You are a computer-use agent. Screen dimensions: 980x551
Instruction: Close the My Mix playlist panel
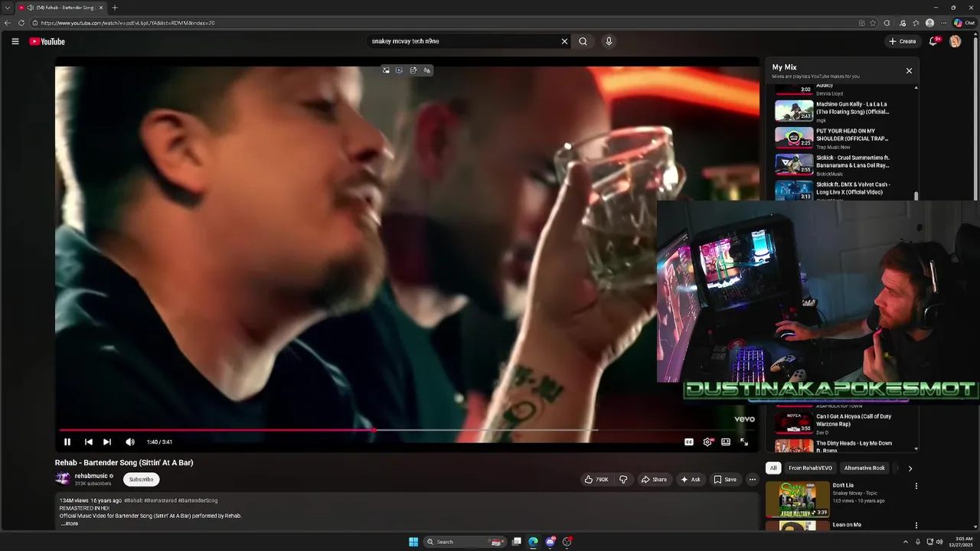pos(909,70)
